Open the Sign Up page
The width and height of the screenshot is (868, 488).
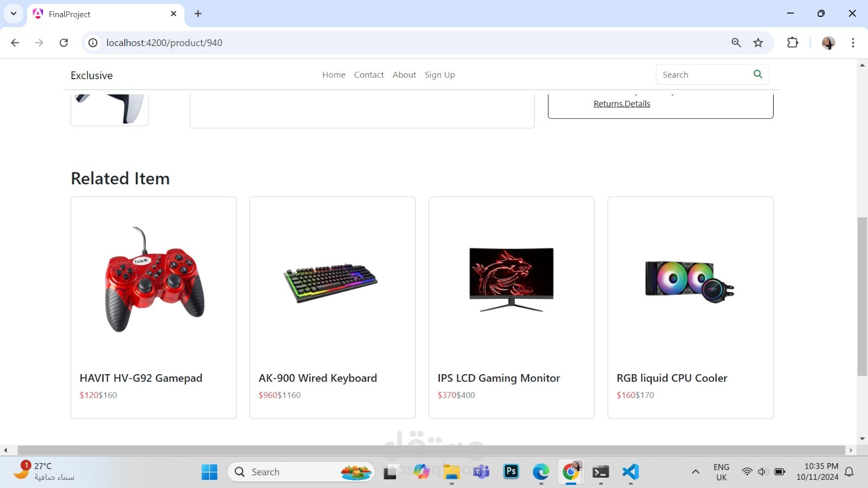[x=440, y=75]
